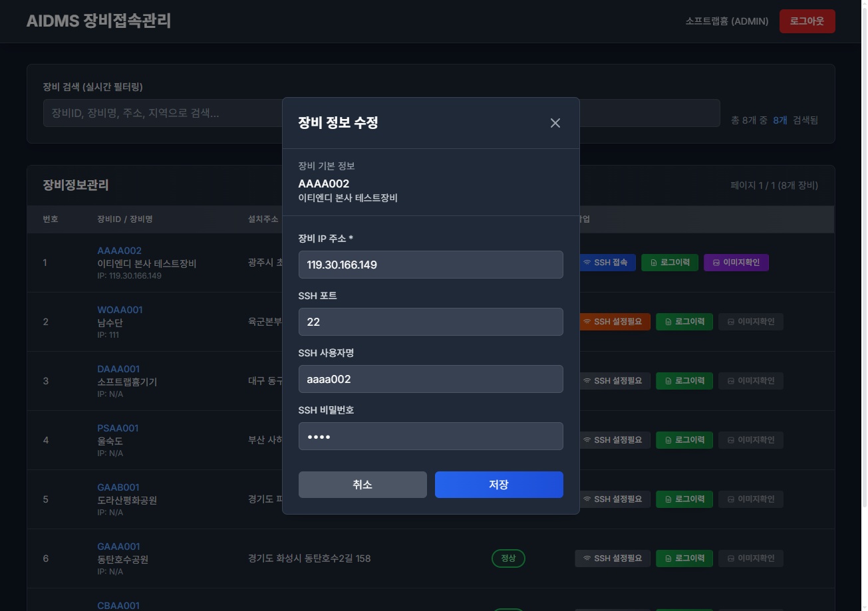
Task: Click 이미지확인 in 소프트랩홈기기 row
Action: (x=751, y=381)
